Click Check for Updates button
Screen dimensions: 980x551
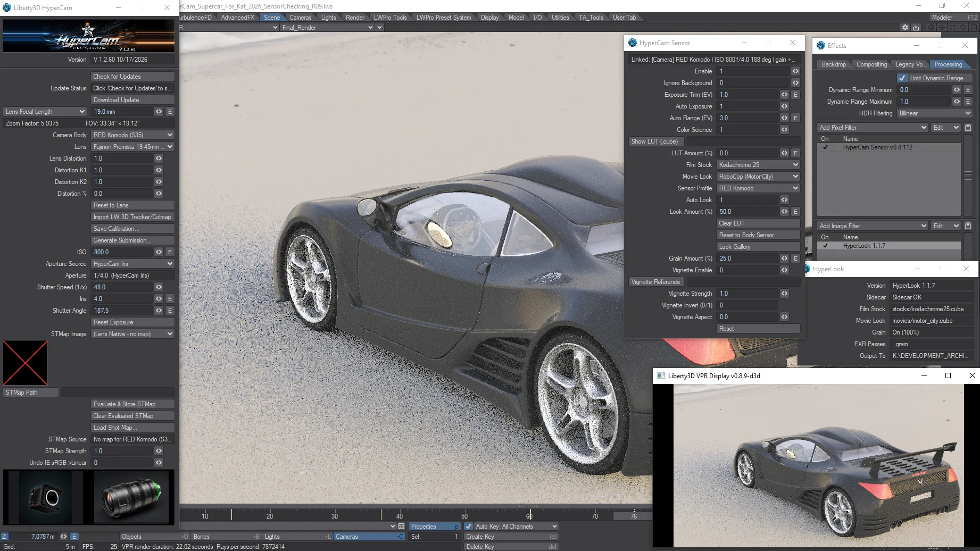point(132,77)
